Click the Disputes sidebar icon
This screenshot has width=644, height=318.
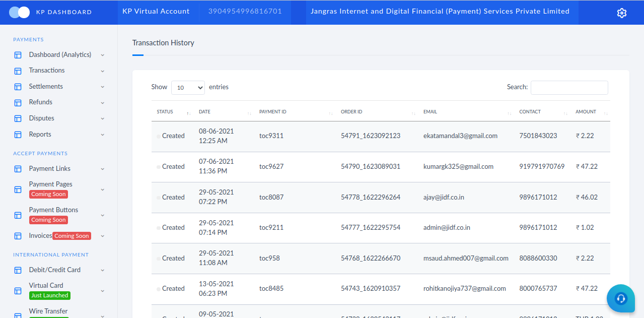(x=18, y=118)
